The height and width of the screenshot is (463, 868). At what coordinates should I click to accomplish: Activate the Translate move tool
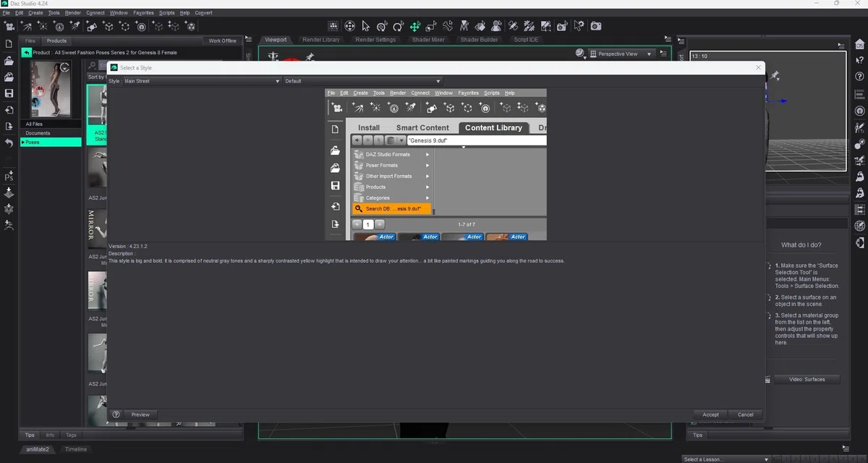pyautogui.click(x=415, y=26)
